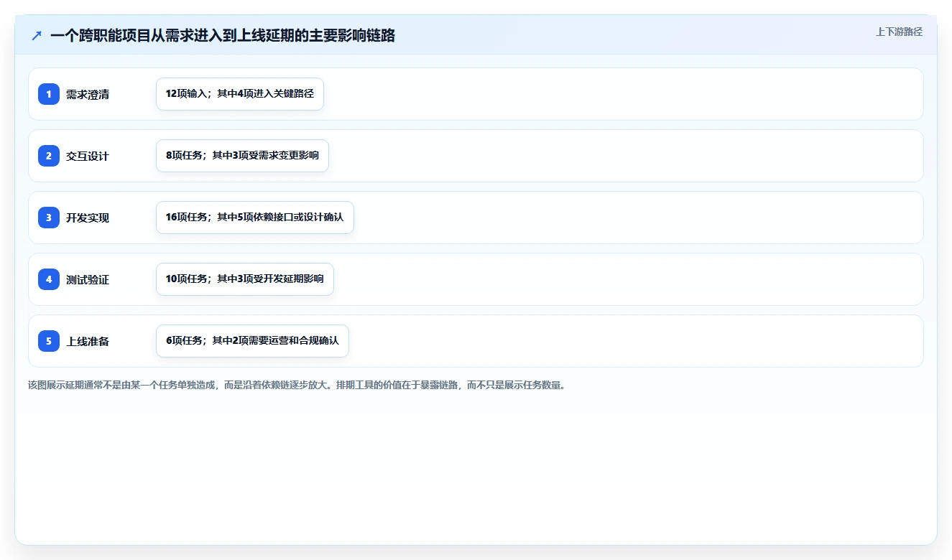Click the 上线准备 step label
Viewport: 952px width, 560px height.
pyautogui.click(x=88, y=342)
